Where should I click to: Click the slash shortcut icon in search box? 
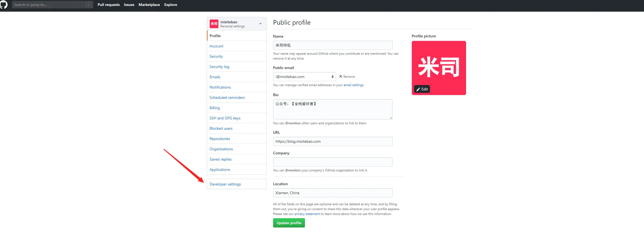(x=88, y=5)
